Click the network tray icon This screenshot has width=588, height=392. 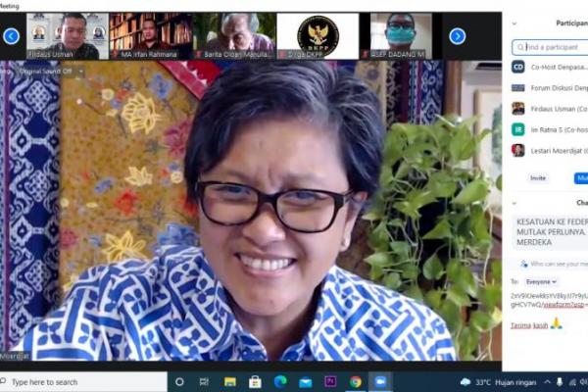pos(572,382)
